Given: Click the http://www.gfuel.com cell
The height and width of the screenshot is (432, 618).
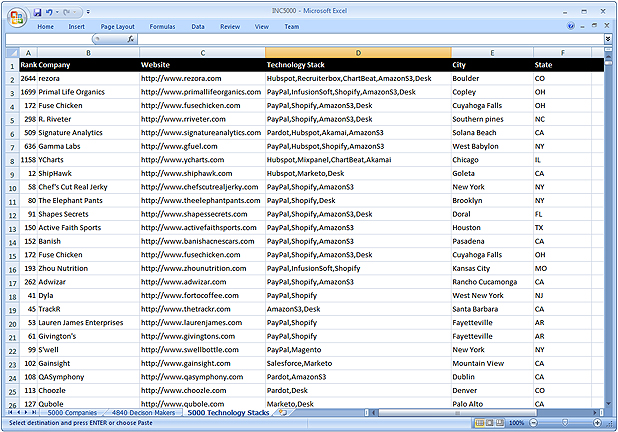Looking at the screenshot, I should pyautogui.click(x=203, y=146).
